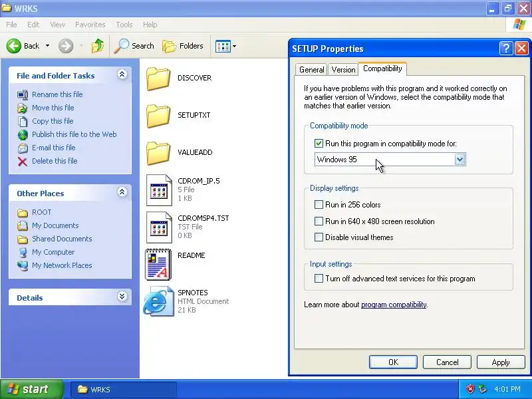The height and width of the screenshot is (399, 532).
Task: Check Turn off advanced text services
Action: [x=319, y=279]
